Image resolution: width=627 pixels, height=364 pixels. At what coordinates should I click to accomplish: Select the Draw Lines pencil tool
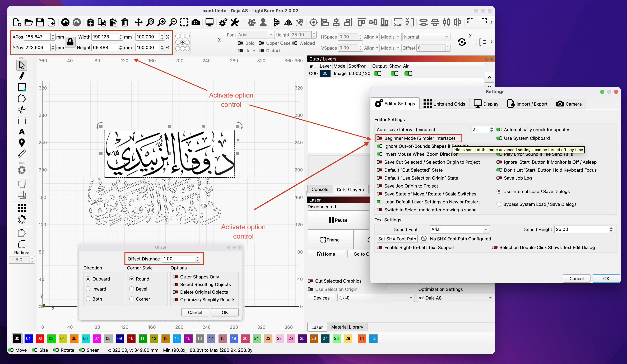(x=22, y=76)
